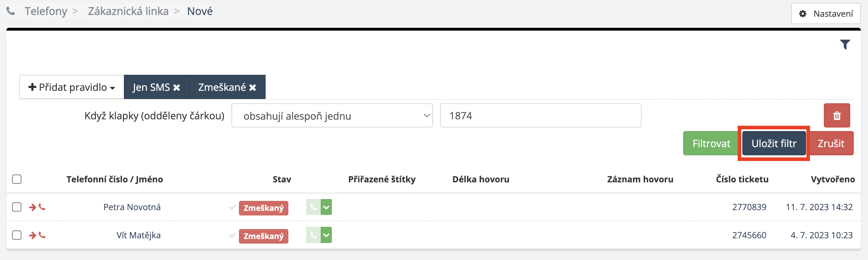Expand call options arrow for Petra Novotná
This screenshot has width=868, height=260.
(x=326, y=207)
